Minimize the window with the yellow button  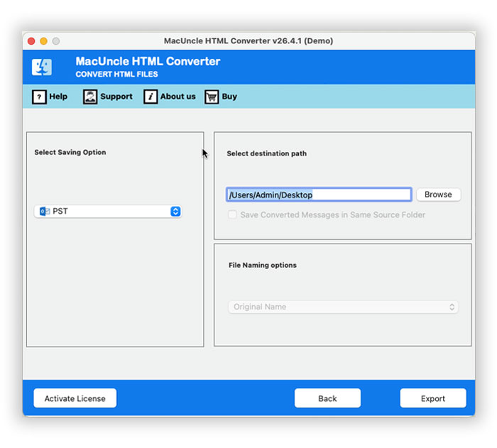[x=44, y=41]
